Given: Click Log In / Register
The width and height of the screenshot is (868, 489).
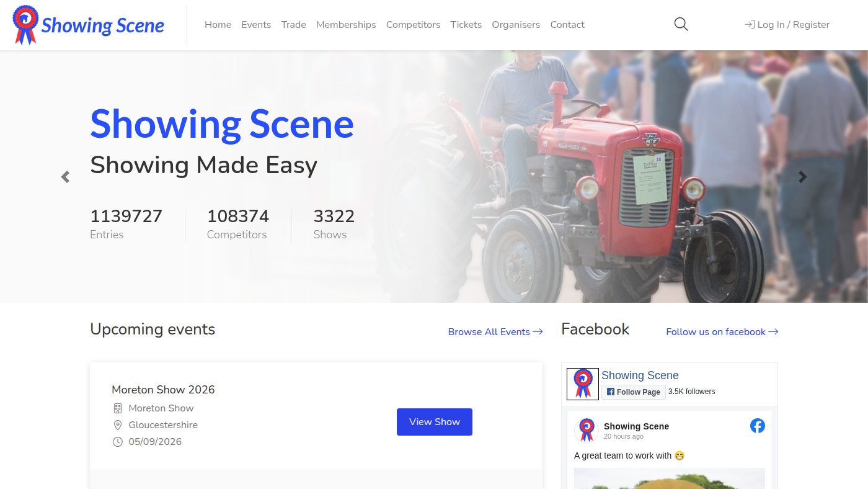Looking at the screenshot, I should click(x=787, y=25).
